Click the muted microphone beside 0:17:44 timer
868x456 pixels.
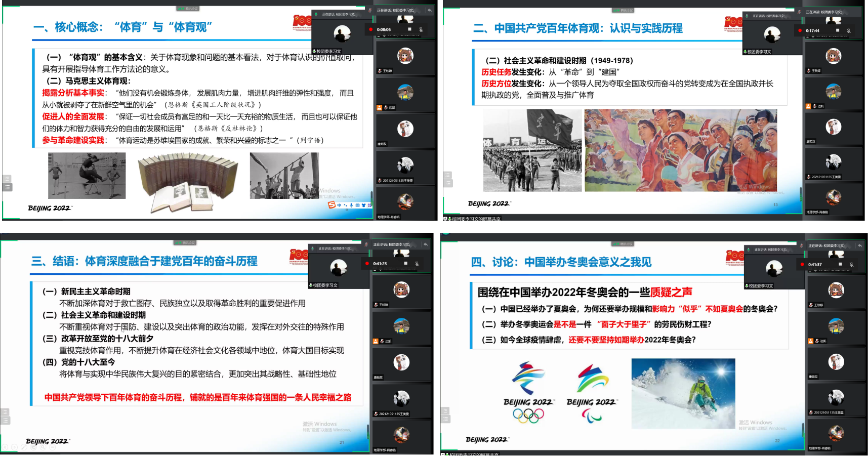pyautogui.click(x=849, y=31)
